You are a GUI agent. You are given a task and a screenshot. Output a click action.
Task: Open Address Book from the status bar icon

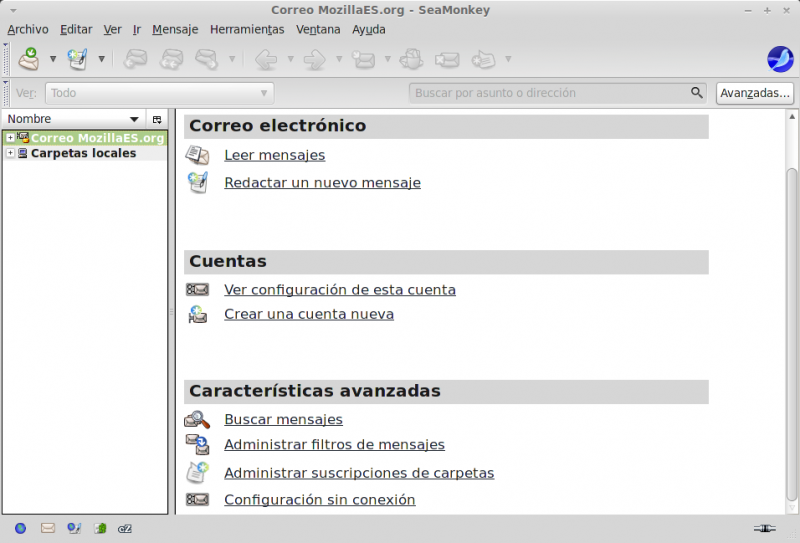pyautogui.click(x=100, y=528)
